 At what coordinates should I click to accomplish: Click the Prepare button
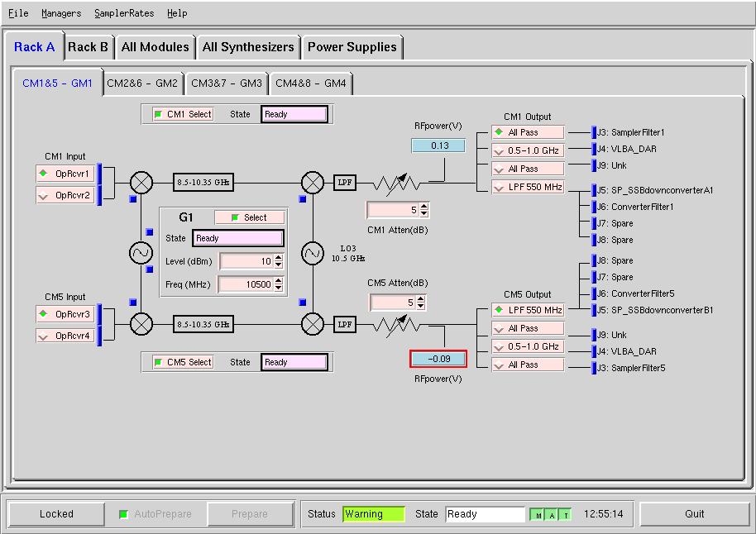point(250,514)
